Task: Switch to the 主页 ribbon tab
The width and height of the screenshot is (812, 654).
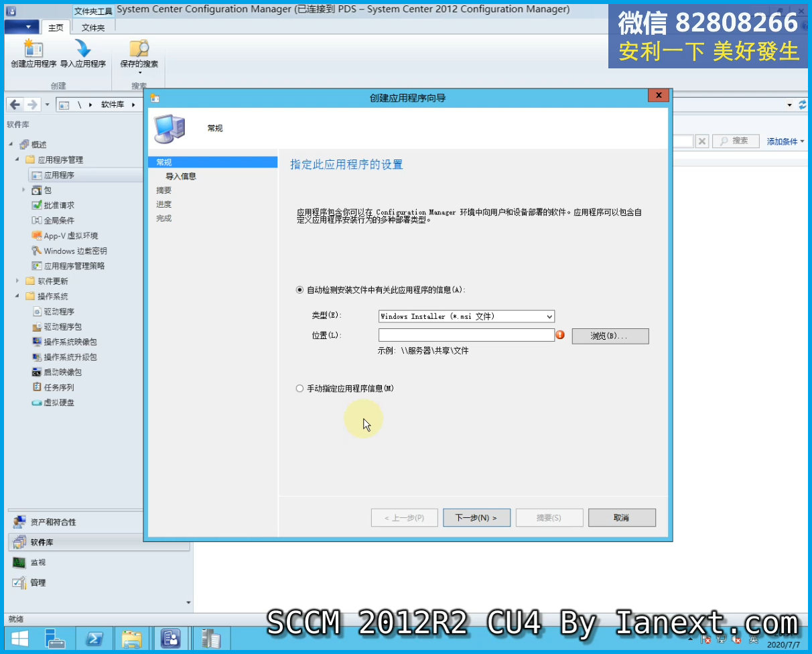Action: [56, 27]
